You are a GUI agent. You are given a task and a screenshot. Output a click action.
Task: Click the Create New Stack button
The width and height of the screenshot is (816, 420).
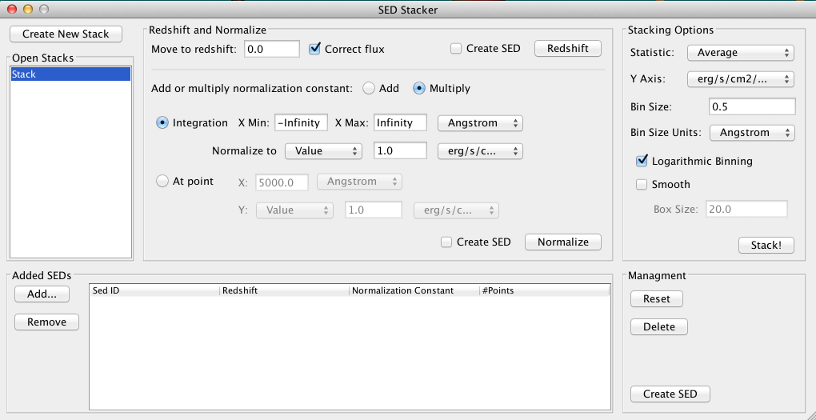point(66,34)
